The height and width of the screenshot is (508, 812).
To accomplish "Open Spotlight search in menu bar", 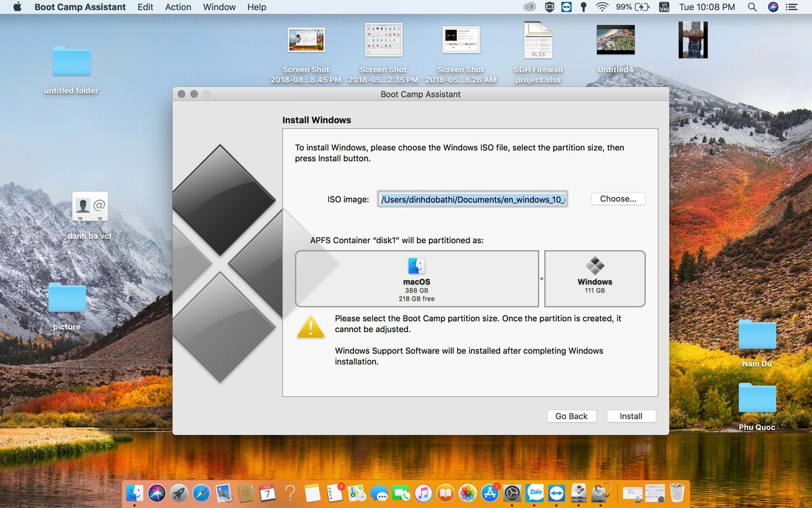I will pos(752,7).
